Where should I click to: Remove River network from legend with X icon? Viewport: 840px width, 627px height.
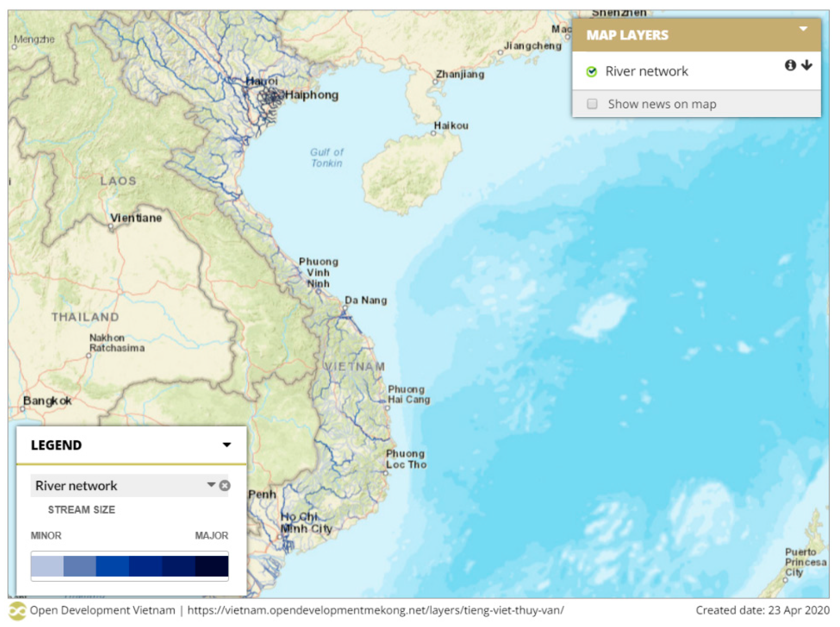[225, 485]
